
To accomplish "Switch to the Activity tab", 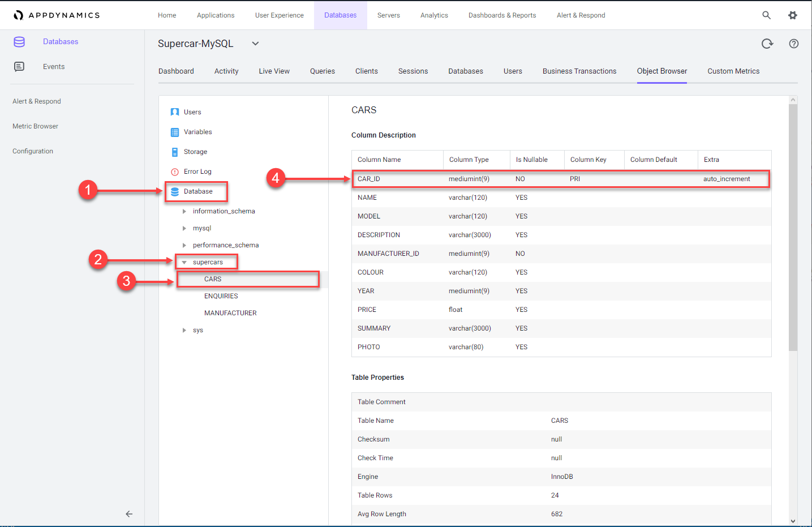I will pos(226,71).
